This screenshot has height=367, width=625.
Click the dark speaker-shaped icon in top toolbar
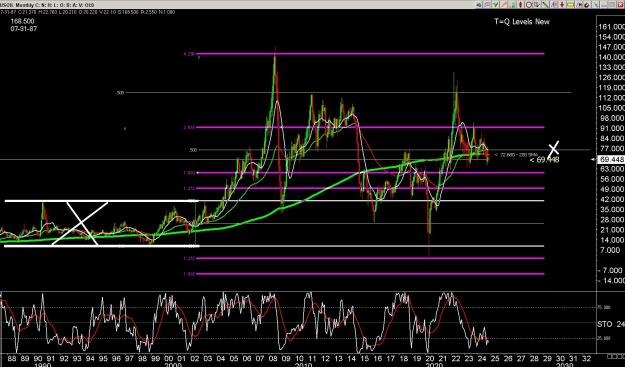click(479, 5)
